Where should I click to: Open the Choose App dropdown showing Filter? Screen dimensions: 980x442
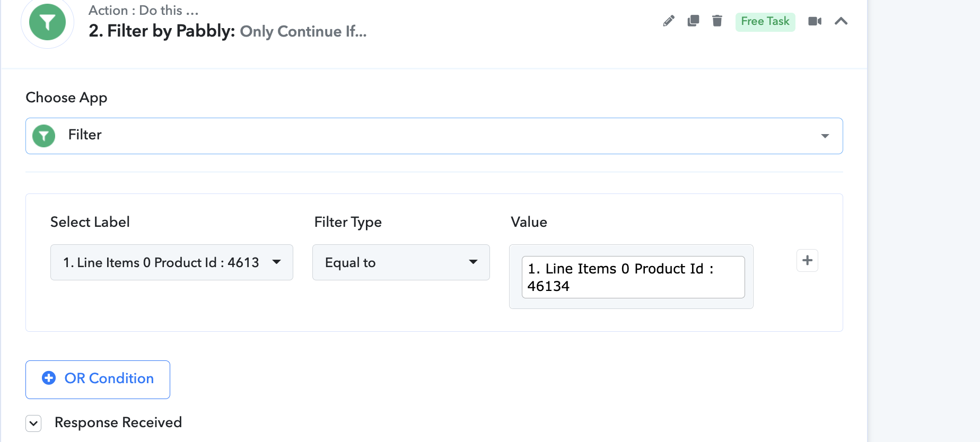point(434,136)
